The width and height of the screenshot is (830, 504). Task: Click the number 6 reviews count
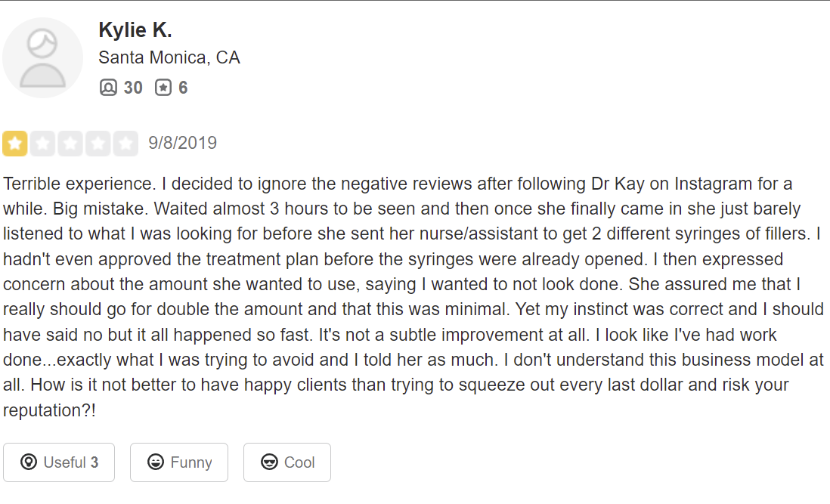(x=183, y=87)
